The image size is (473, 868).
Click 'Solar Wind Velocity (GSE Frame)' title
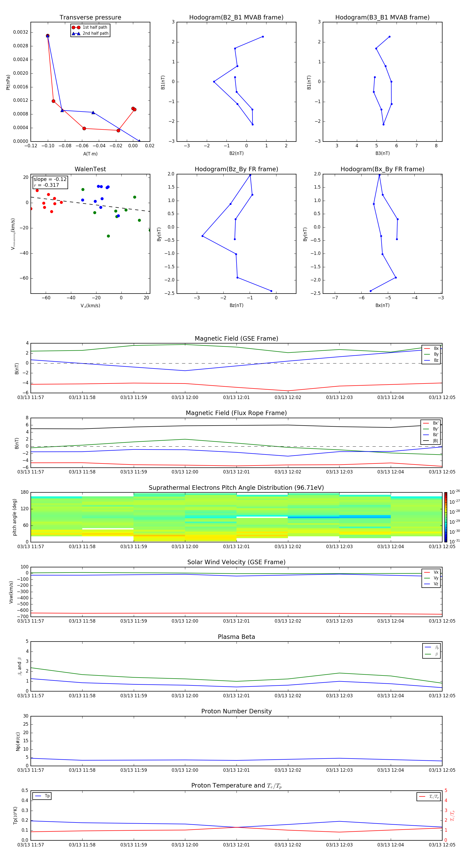pyautogui.click(x=236, y=562)
